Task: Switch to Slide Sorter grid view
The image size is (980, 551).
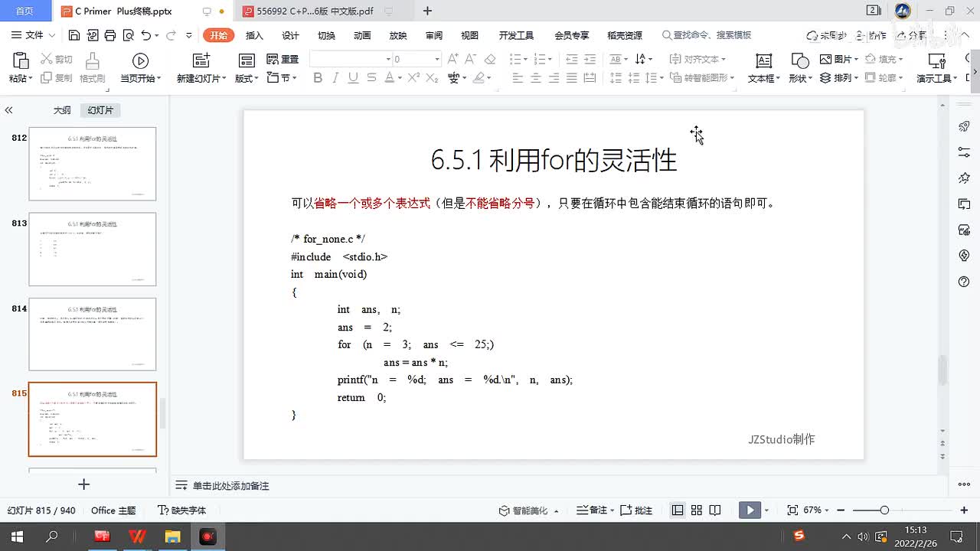Action: pyautogui.click(x=697, y=510)
